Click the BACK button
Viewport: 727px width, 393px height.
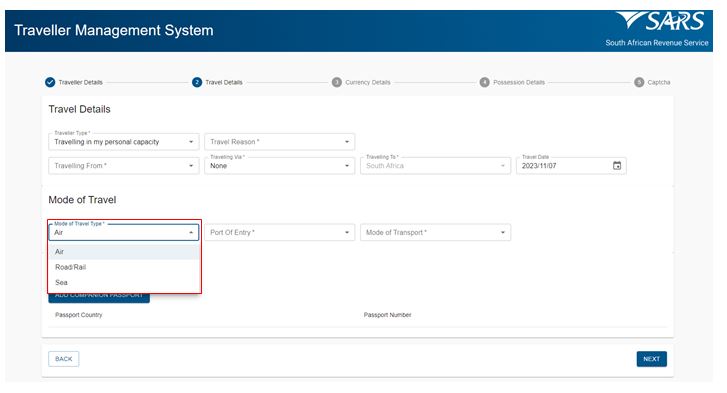coord(64,359)
